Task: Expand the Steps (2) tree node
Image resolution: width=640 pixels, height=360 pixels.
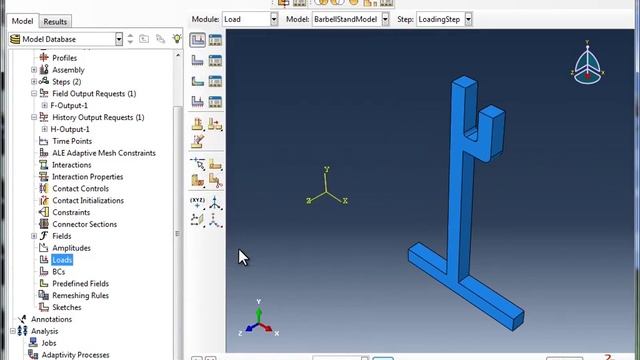Action: [x=34, y=82]
